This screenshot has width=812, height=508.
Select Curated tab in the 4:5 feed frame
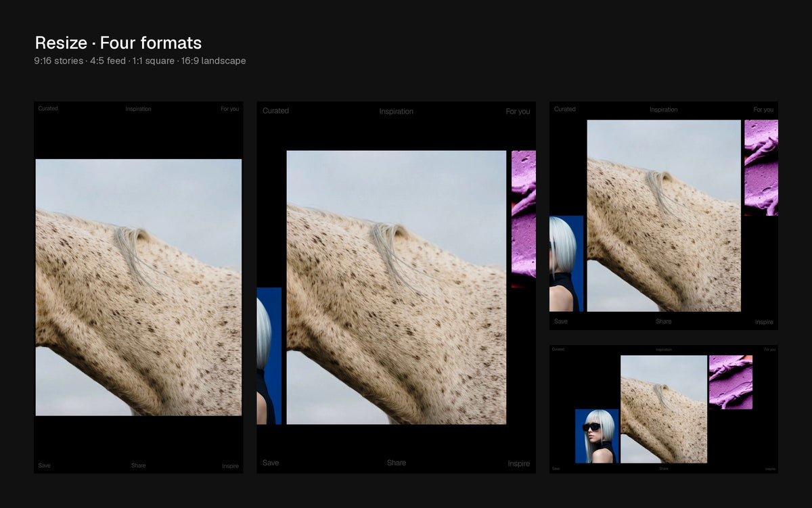click(x=275, y=111)
